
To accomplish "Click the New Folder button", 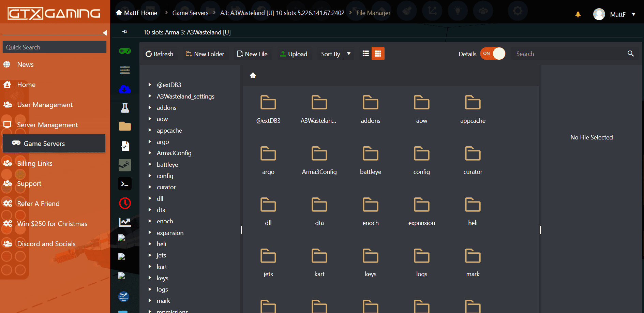I will click(205, 54).
